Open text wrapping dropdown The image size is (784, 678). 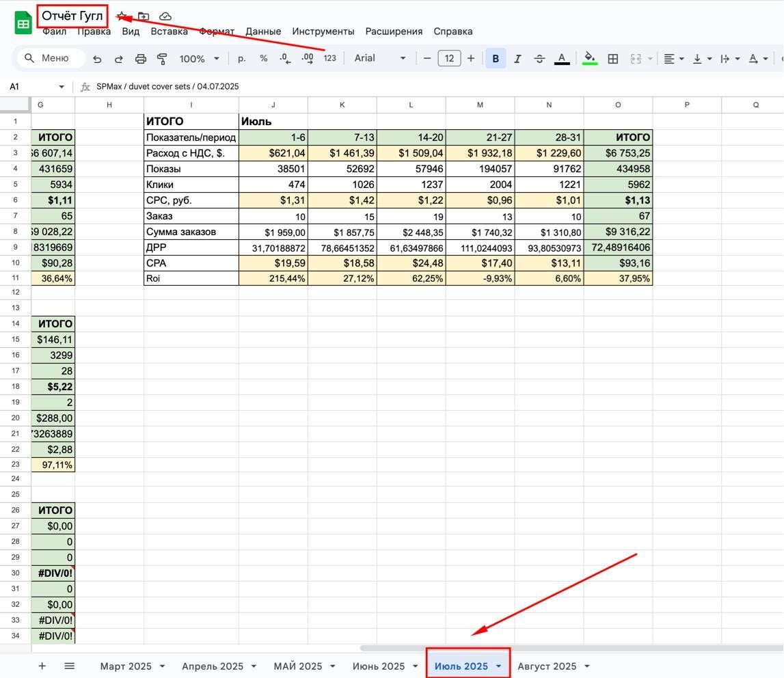point(730,59)
